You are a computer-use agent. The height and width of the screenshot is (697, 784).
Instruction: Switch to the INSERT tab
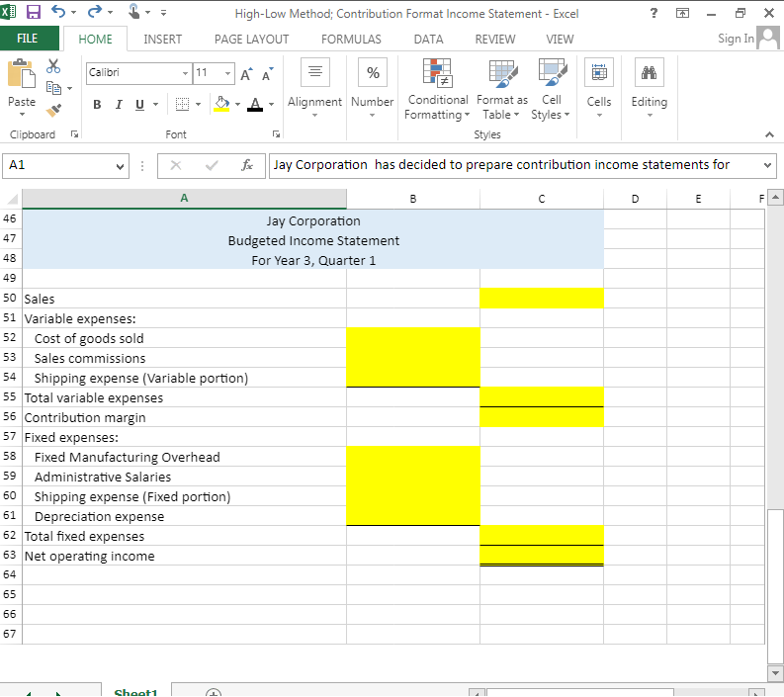coord(162,39)
